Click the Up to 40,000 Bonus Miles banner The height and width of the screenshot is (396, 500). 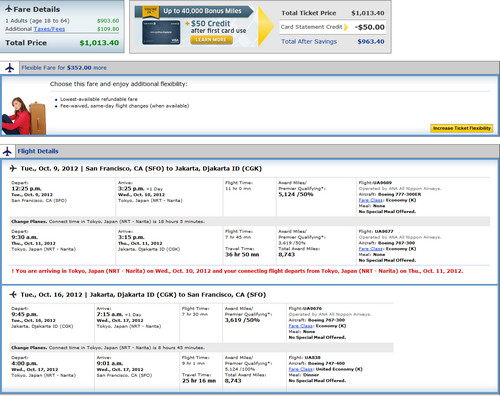(x=194, y=12)
